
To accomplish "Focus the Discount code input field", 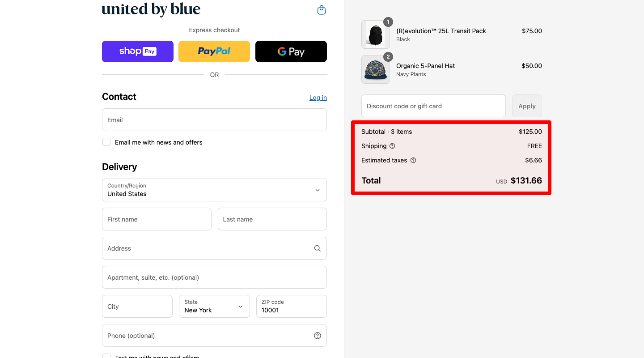I will (433, 106).
